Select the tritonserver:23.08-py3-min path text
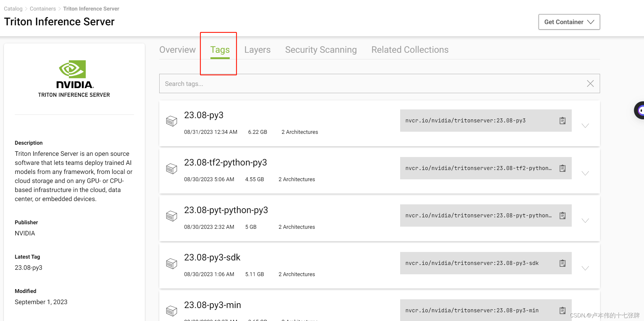Image resolution: width=644 pixels, height=321 pixels. tap(472, 310)
